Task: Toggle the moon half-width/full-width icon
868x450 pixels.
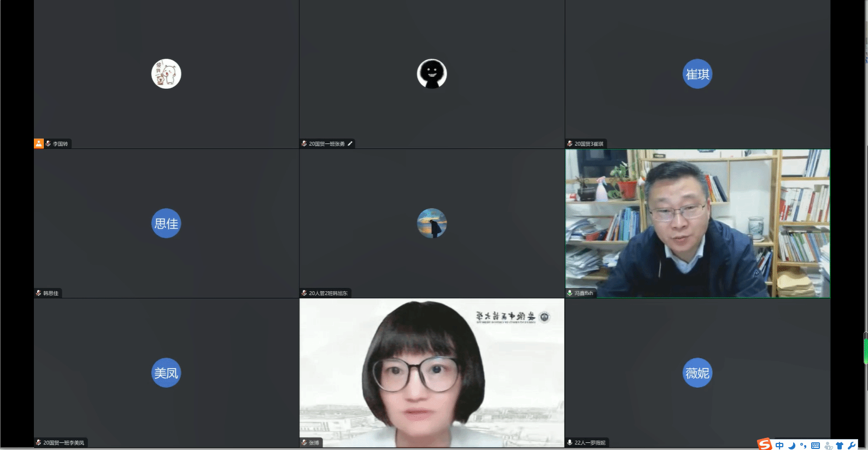Action: (791, 446)
